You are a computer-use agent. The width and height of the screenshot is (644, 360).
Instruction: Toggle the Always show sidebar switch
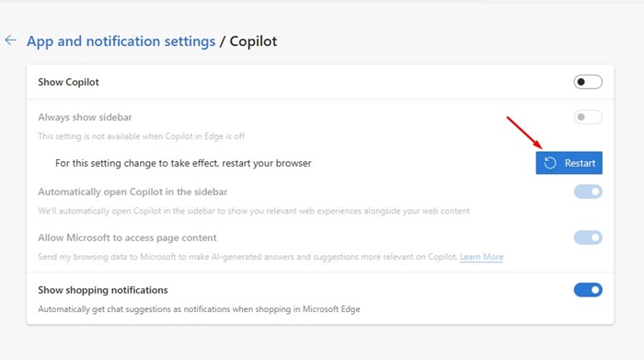[588, 117]
